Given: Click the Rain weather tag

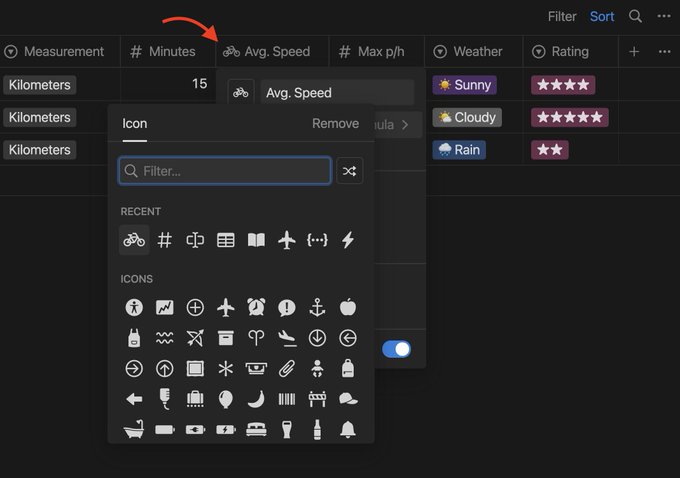Looking at the screenshot, I should (x=459, y=150).
